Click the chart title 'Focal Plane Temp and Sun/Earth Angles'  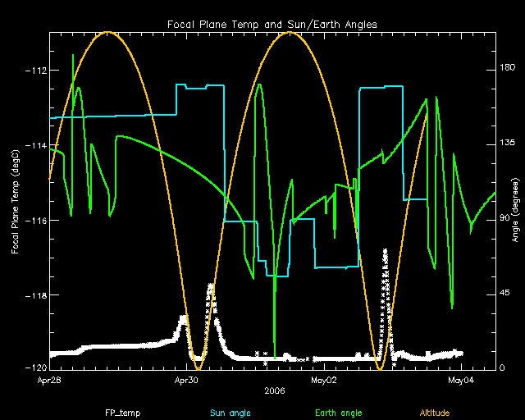tap(272, 24)
